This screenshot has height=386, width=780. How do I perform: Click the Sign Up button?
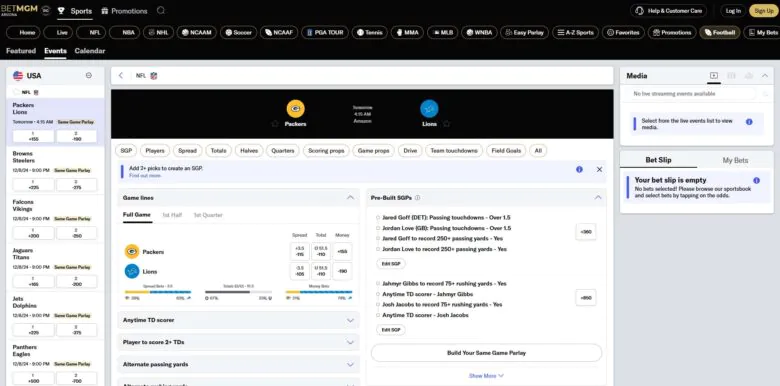(764, 10)
